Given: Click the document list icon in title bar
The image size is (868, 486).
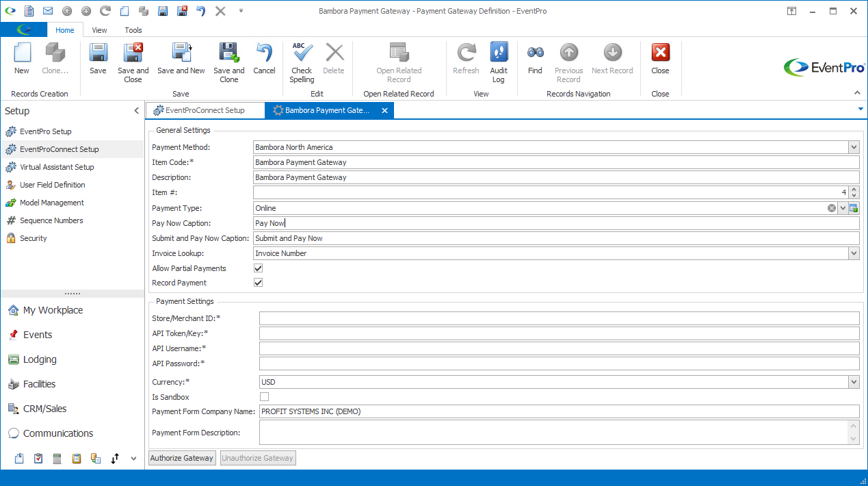Looking at the screenshot, I should point(29,11).
